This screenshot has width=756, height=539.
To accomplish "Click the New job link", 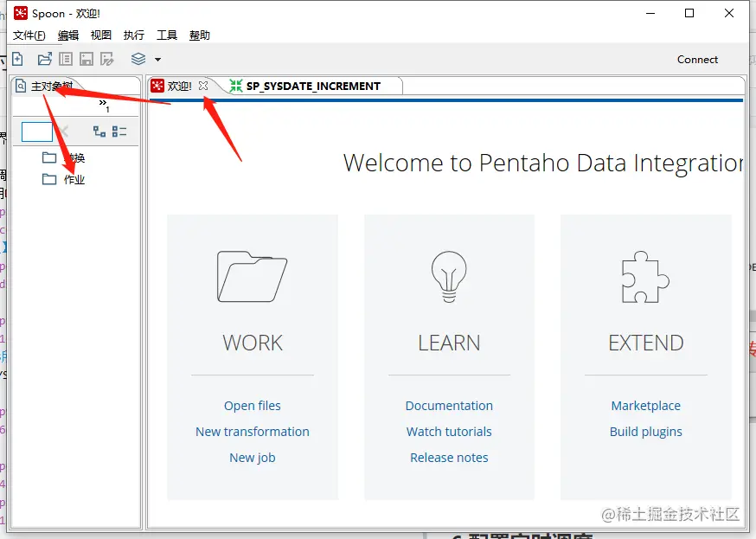I will coord(253,458).
